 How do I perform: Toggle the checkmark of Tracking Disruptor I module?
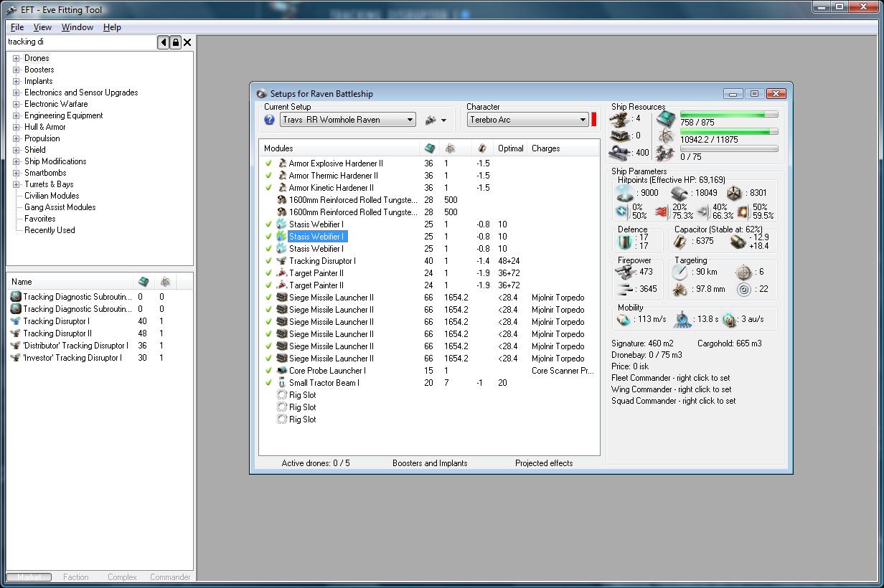(269, 261)
